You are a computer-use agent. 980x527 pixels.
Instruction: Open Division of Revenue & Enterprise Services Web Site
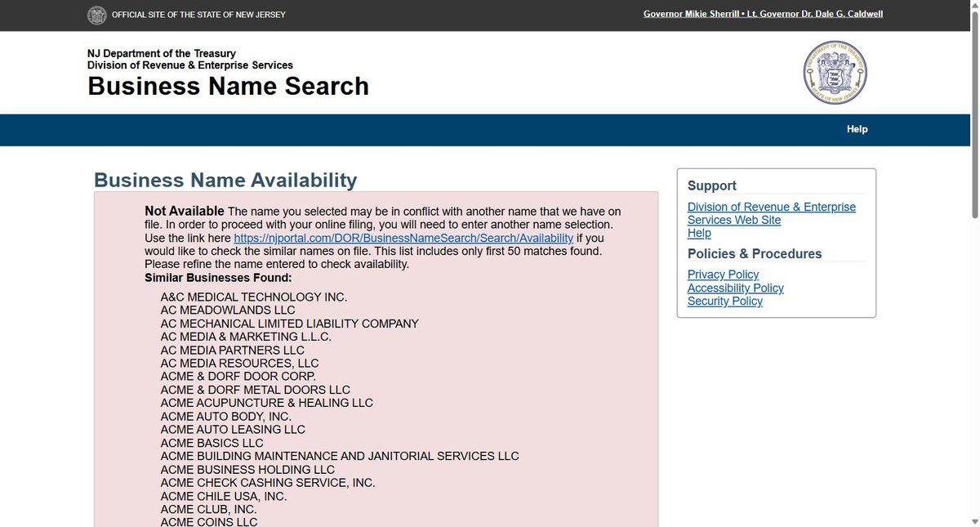tap(771, 213)
